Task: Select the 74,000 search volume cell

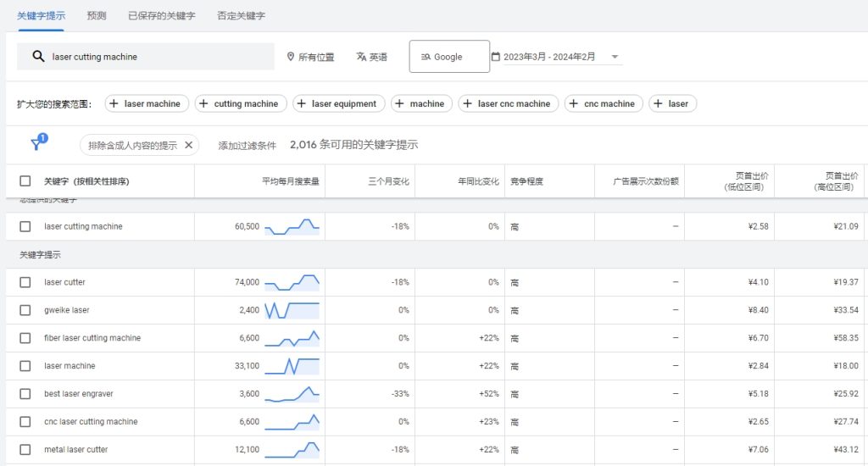Action: click(x=247, y=282)
